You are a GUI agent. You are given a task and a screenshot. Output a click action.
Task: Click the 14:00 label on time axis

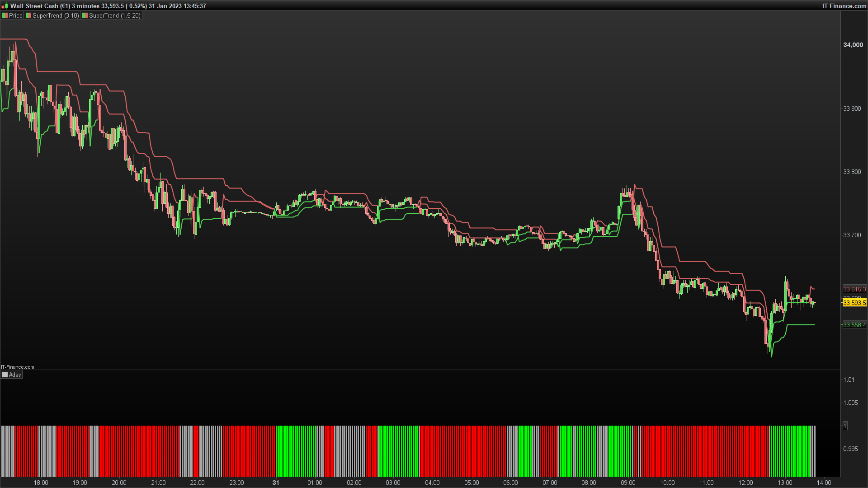coord(823,483)
